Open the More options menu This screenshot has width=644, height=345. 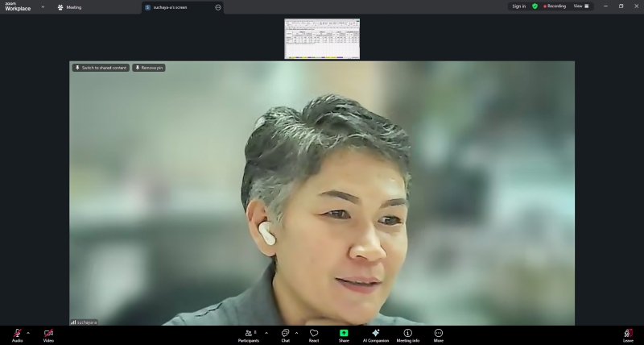[439, 334]
